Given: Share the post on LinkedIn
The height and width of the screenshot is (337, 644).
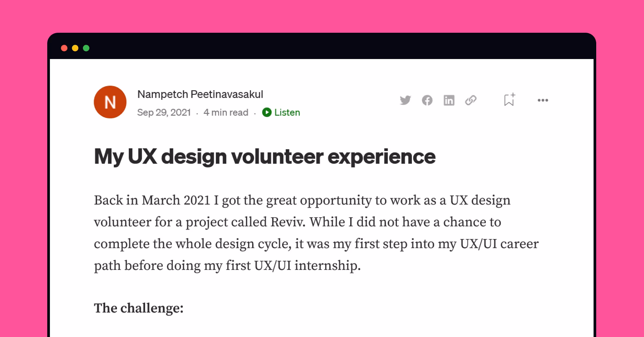Looking at the screenshot, I should click(449, 100).
